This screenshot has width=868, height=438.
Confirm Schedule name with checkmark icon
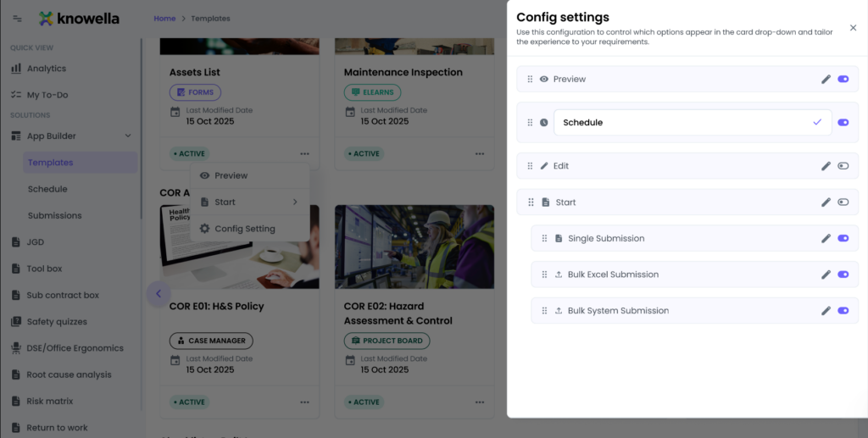[x=817, y=123]
